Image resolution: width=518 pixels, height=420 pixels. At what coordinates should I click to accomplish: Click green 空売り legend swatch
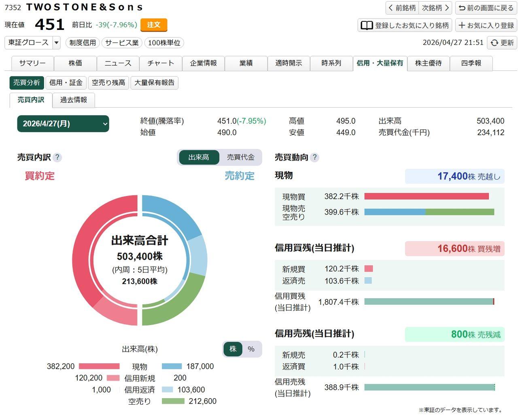[x=173, y=401]
